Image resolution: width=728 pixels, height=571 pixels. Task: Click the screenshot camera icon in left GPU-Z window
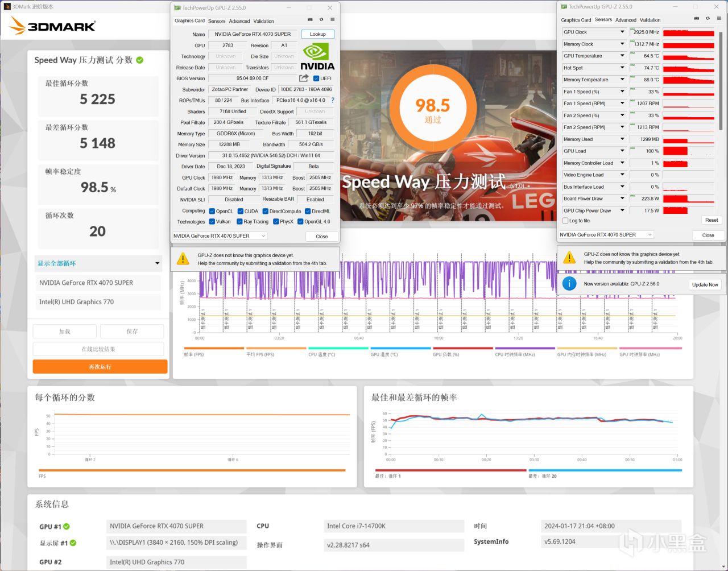pyautogui.click(x=311, y=20)
